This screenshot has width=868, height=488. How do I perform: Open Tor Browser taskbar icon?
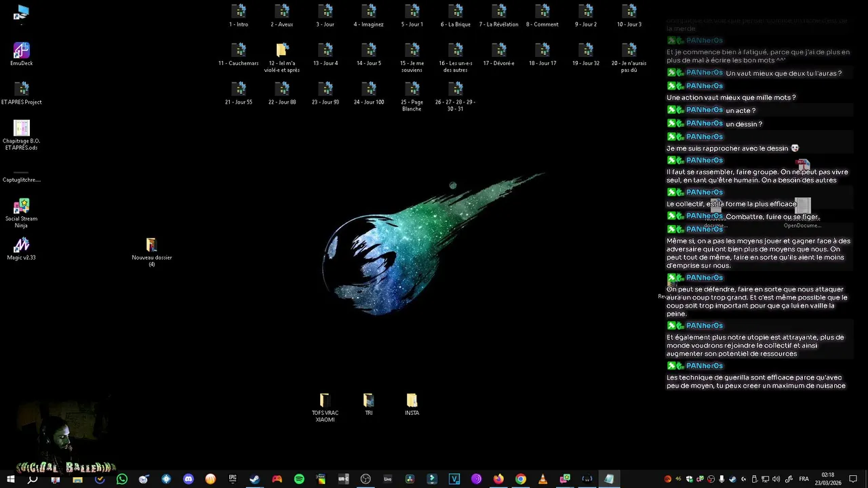tap(476, 479)
